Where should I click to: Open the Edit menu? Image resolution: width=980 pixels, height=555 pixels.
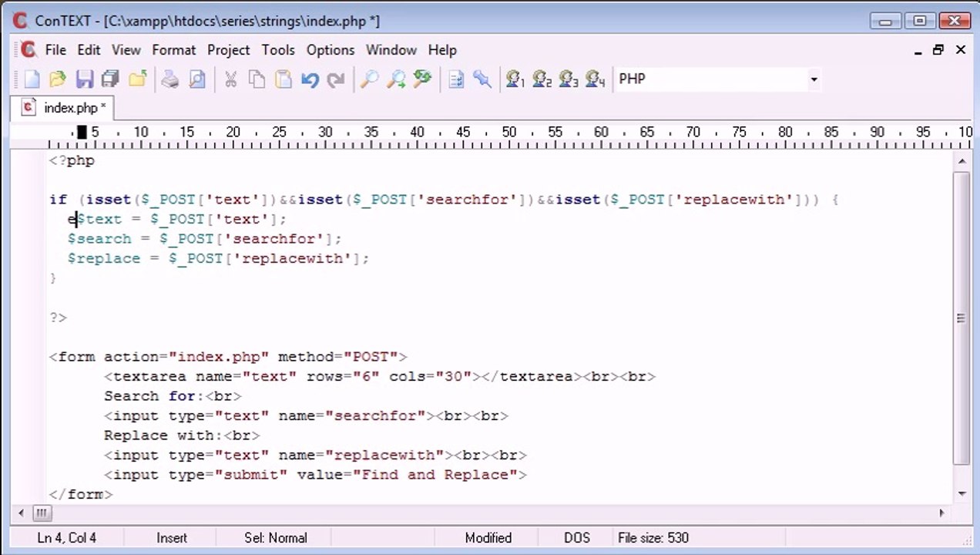(89, 49)
